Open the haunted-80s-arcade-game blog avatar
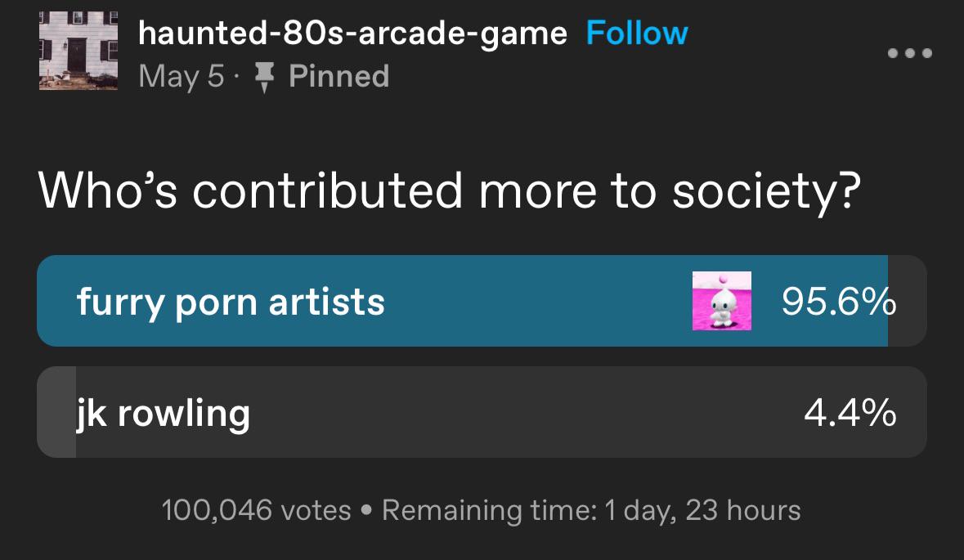Viewport: 964px width, 560px height. point(78,52)
